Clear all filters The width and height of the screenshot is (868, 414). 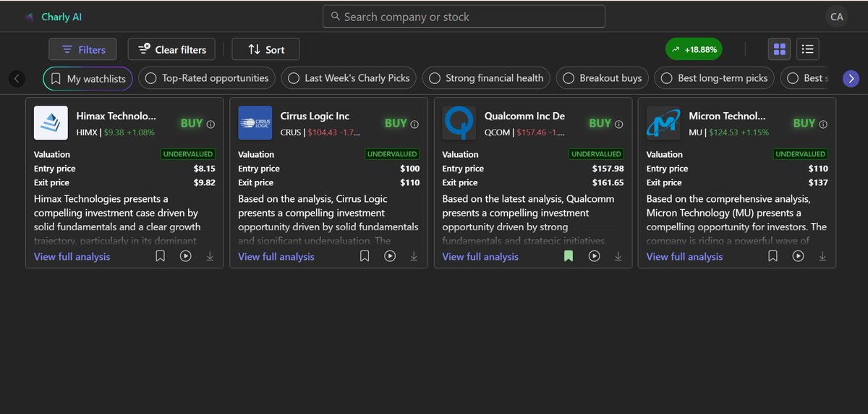(x=171, y=49)
